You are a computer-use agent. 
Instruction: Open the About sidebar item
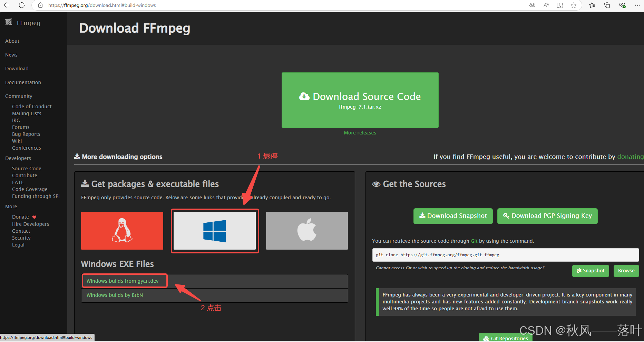[x=12, y=41]
